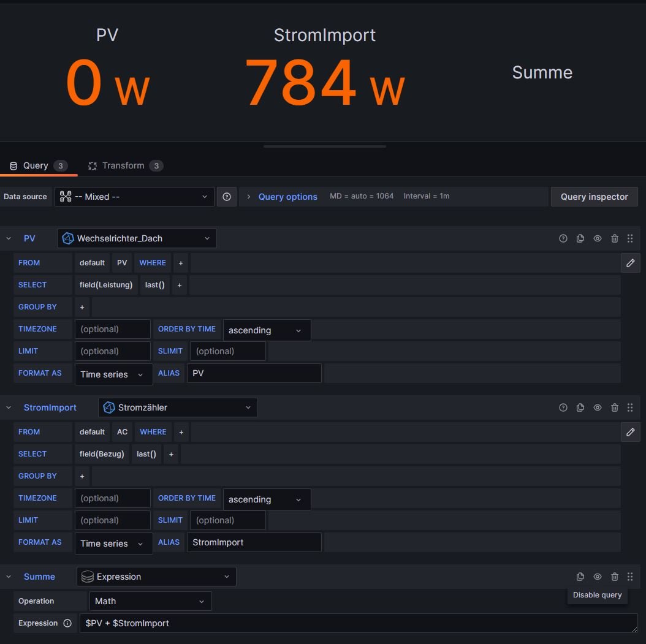
Task: Open the Wechselrichter_Dach data source selector
Action: click(137, 238)
